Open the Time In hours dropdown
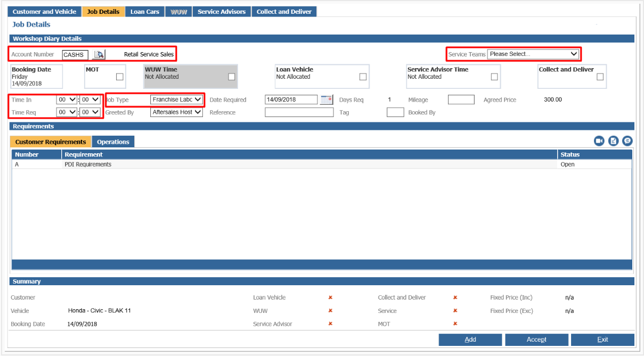The width and height of the screenshot is (644, 356). coord(67,99)
